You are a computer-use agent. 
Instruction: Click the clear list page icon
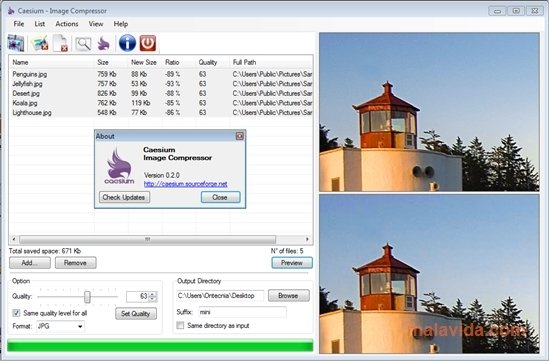[61, 43]
